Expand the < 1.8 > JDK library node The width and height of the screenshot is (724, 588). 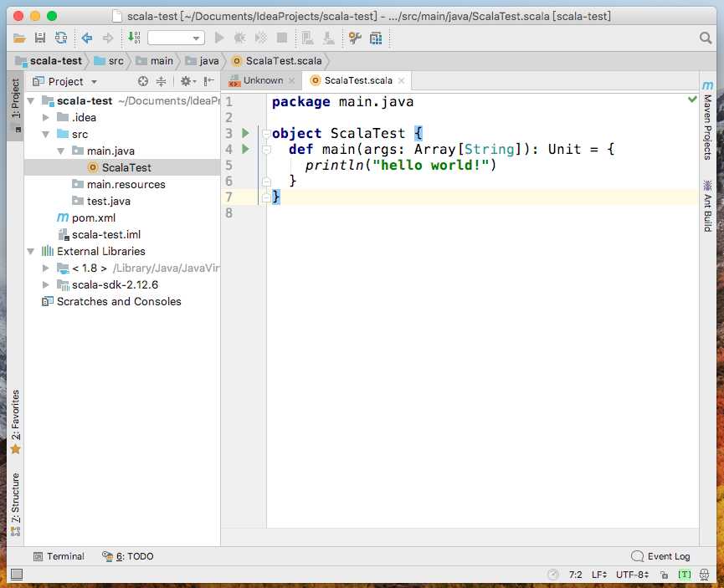[46, 268]
